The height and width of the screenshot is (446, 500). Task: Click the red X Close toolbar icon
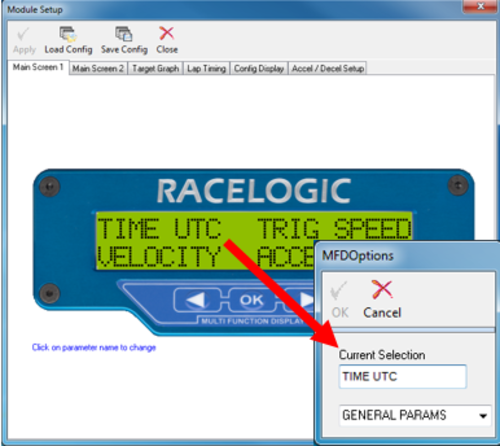click(166, 34)
